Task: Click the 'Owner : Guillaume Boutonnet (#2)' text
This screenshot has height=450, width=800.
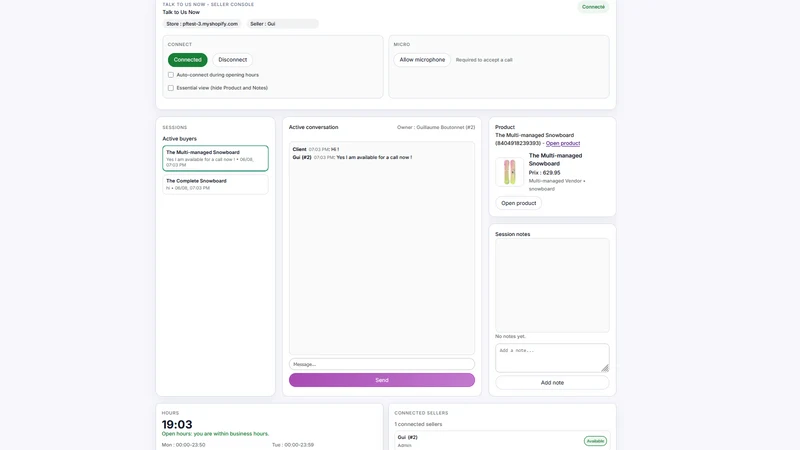Action: (436, 128)
